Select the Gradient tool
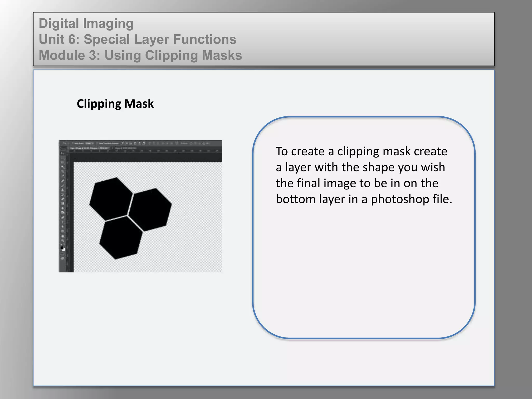The image size is (532, 399). click(x=63, y=204)
